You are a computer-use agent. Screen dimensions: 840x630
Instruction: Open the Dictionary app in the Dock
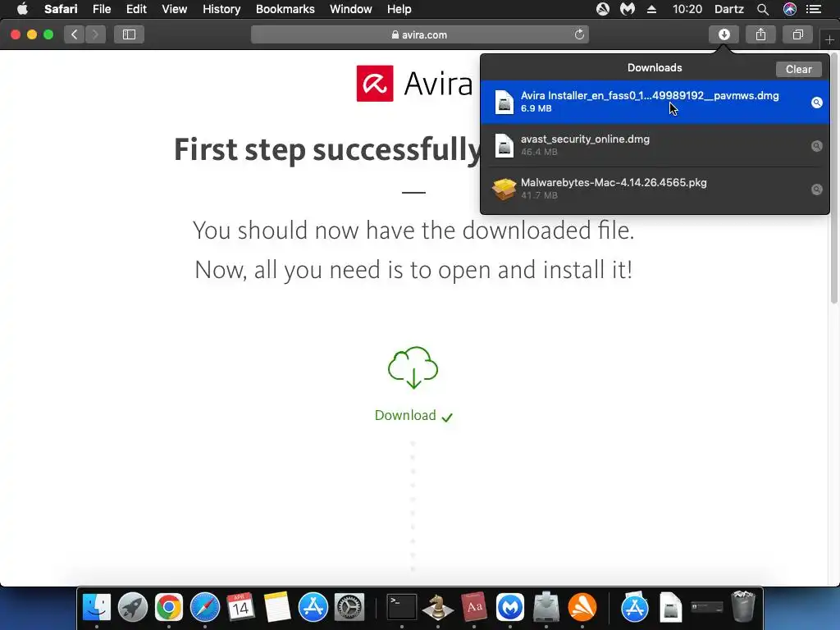point(474,607)
